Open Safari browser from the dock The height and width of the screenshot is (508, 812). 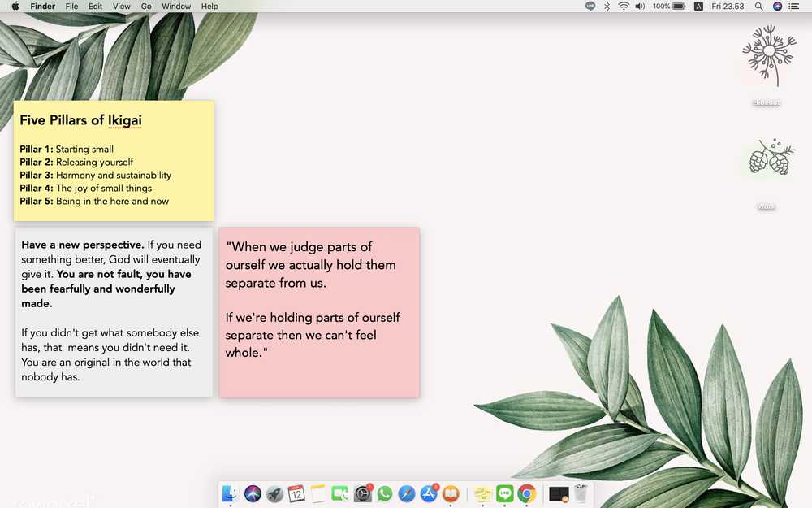(407, 493)
